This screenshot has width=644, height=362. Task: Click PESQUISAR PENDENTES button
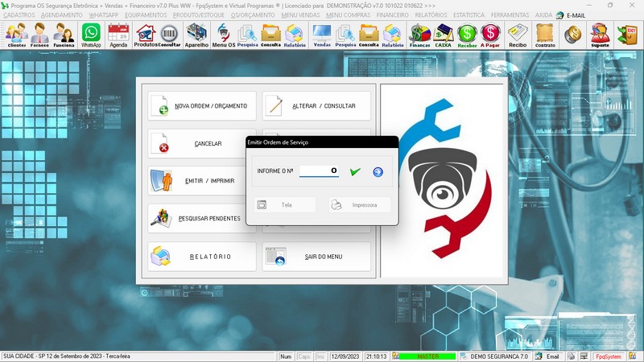point(196,219)
